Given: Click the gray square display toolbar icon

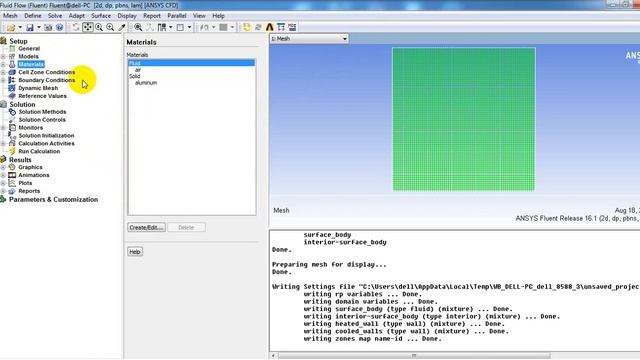Looking at the screenshot, I should (223, 27).
